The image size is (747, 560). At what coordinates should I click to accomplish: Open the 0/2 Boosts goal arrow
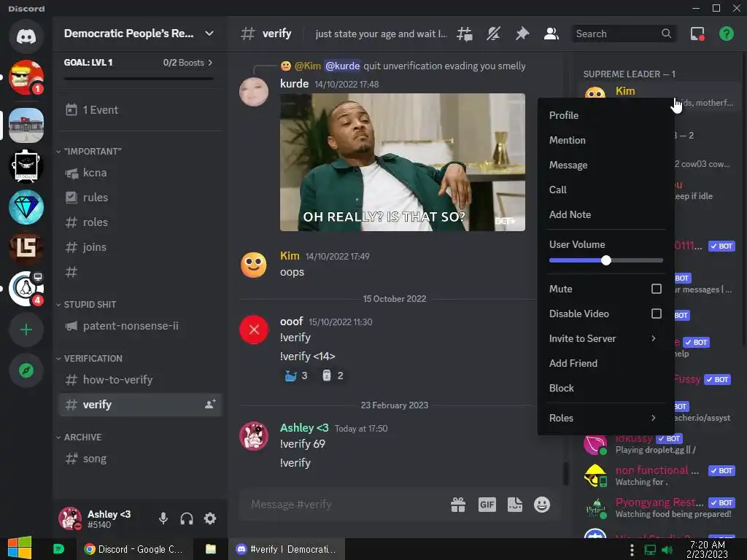pos(210,63)
